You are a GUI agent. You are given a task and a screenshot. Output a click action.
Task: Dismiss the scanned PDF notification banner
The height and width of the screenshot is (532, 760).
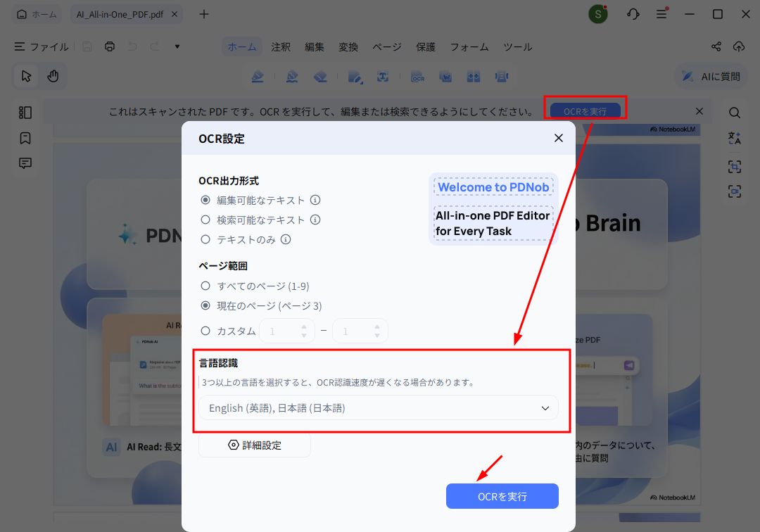699,111
